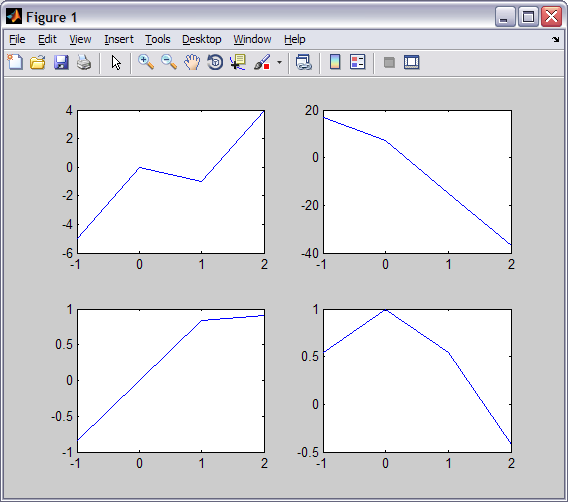
Task: Activate the Zoom Out tool
Action: click(169, 62)
